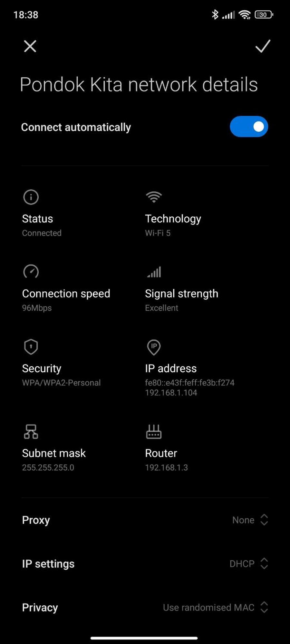The width and height of the screenshot is (290, 644).
Task: Tap the Bluetooth icon in status bar
Action: click(215, 14)
